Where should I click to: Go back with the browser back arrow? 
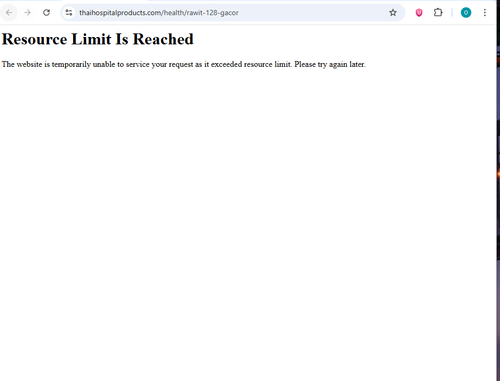point(9,13)
